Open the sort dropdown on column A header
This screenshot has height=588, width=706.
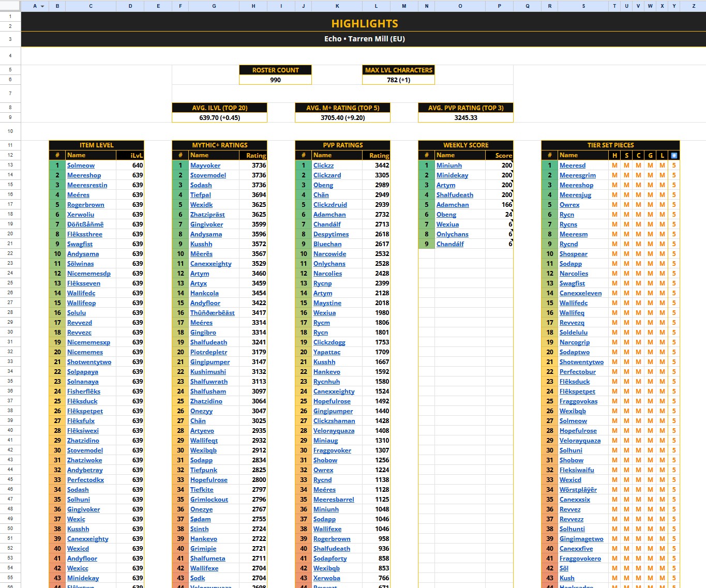pyautogui.click(x=41, y=6)
